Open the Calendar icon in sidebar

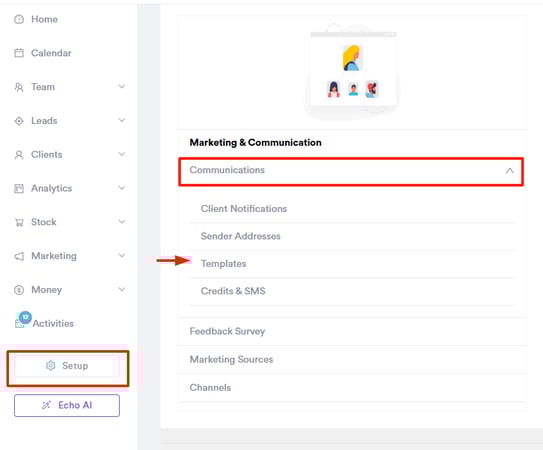tap(19, 53)
